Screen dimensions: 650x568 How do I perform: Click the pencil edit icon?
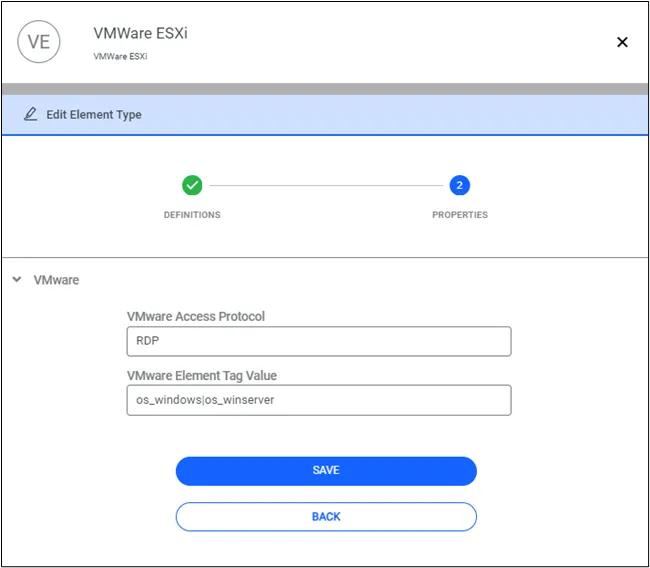30,114
